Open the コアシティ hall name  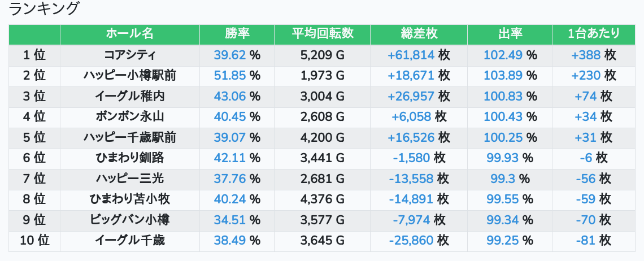tap(129, 55)
